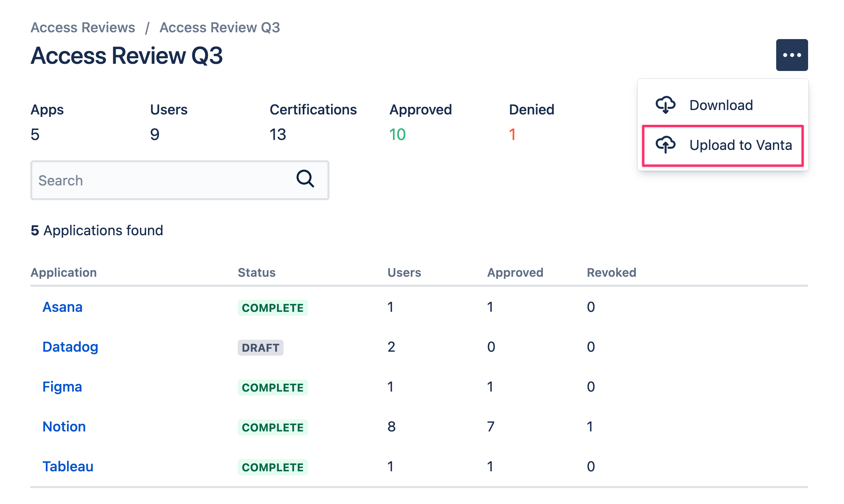
Task: Choose Upload to Vanta menu option
Action: 740,145
